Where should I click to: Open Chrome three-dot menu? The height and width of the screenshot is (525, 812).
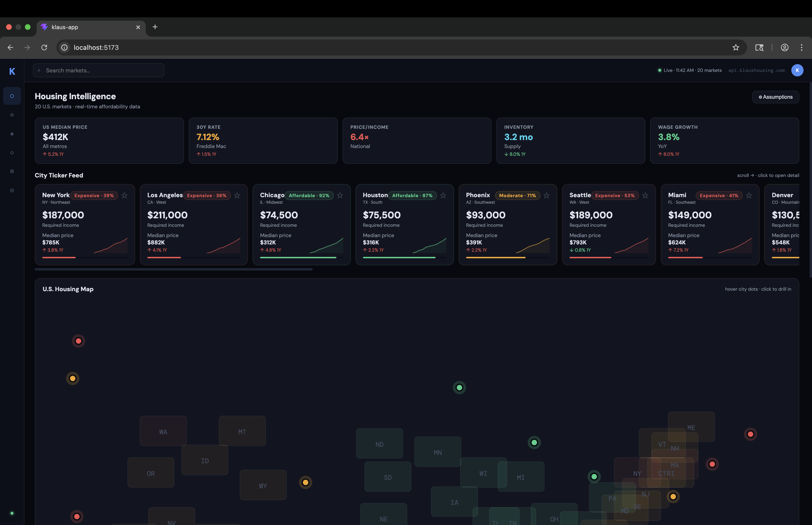tap(801, 47)
